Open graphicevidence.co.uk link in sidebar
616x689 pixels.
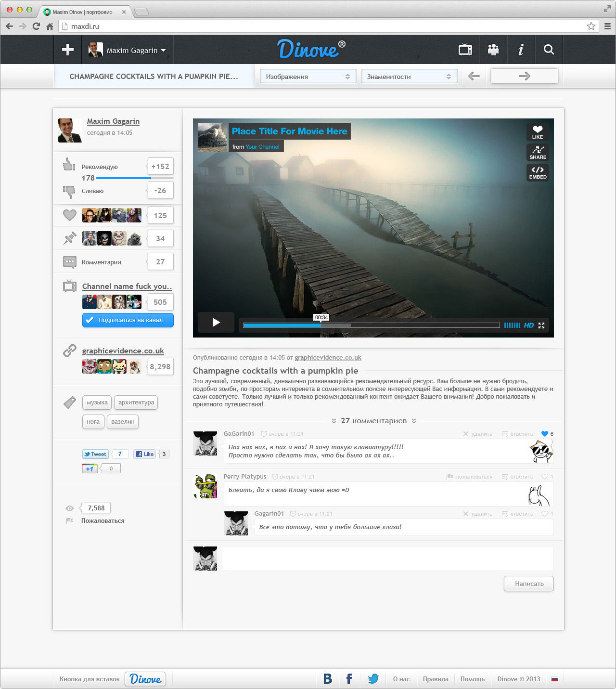[x=123, y=351]
